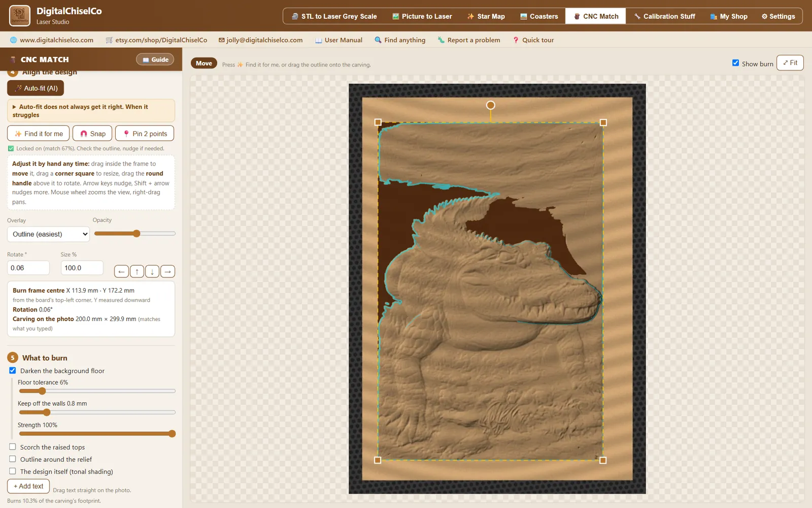This screenshot has width=812, height=508.
Task: Open the Calibration Stuff tab
Action: [664, 16]
